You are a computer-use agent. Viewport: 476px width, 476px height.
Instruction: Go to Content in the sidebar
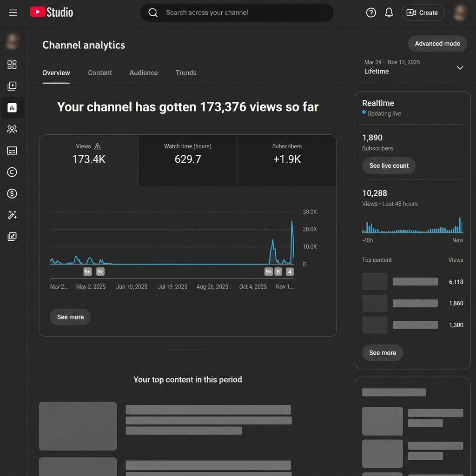coord(12,86)
